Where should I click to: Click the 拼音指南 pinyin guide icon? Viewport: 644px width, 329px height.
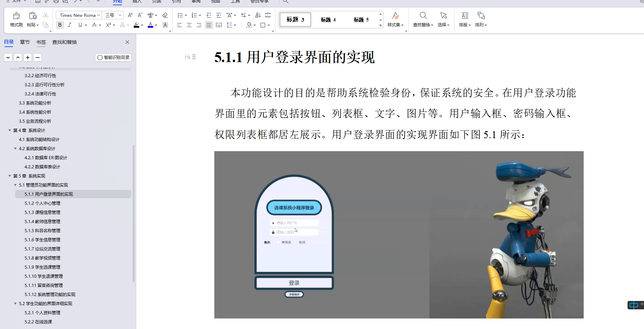click(x=150, y=15)
